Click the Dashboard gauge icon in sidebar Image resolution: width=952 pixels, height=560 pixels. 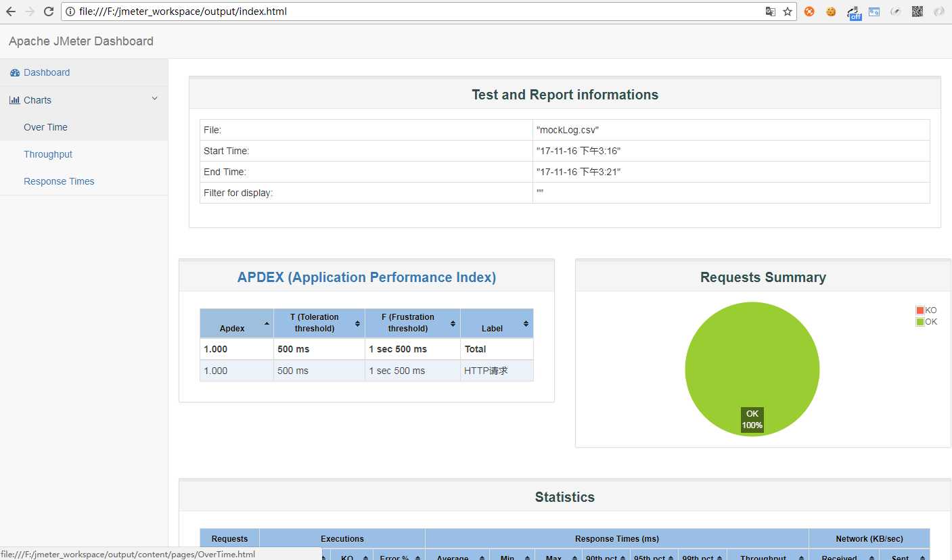(15, 72)
